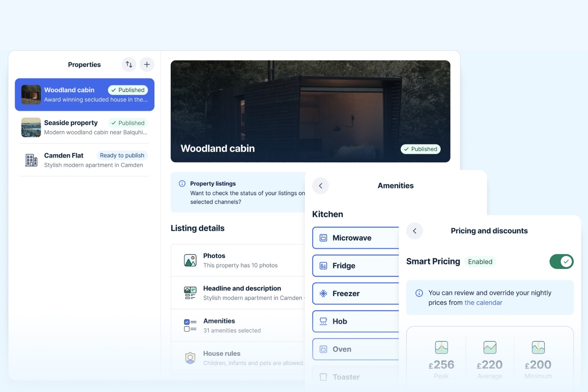Go back from the Amenities panel
Viewport: 588px width, 392px height.
click(320, 186)
